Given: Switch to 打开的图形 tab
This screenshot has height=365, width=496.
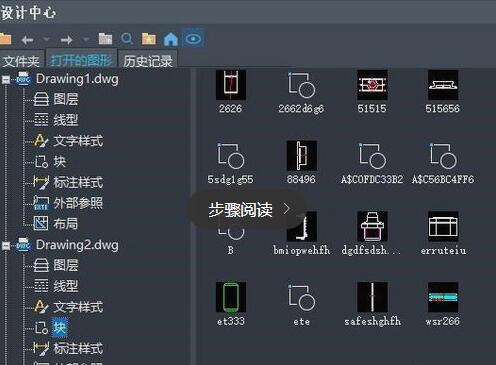Looking at the screenshot, I should click(x=81, y=61).
